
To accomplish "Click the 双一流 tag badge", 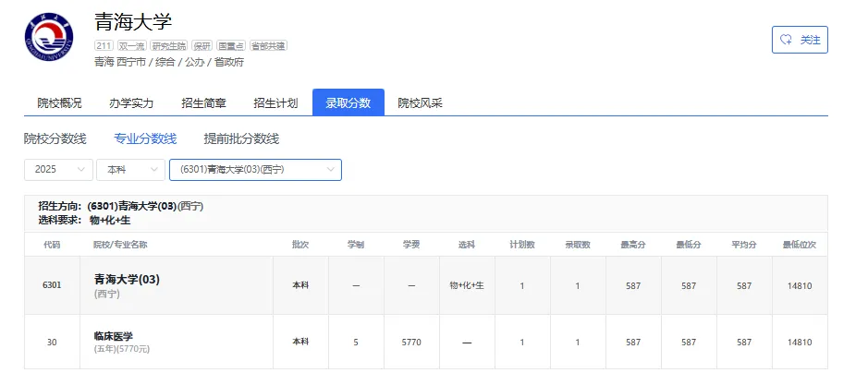I will [x=132, y=46].
